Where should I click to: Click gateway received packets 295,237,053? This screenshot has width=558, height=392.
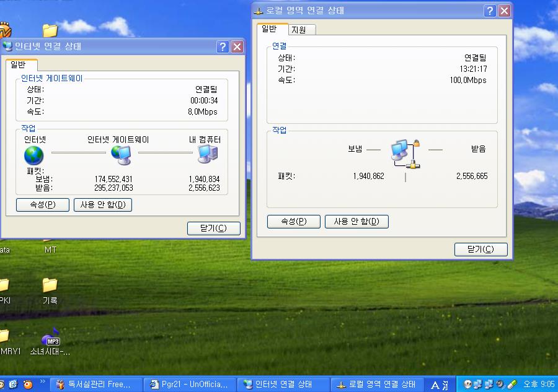tap(113, 188)
